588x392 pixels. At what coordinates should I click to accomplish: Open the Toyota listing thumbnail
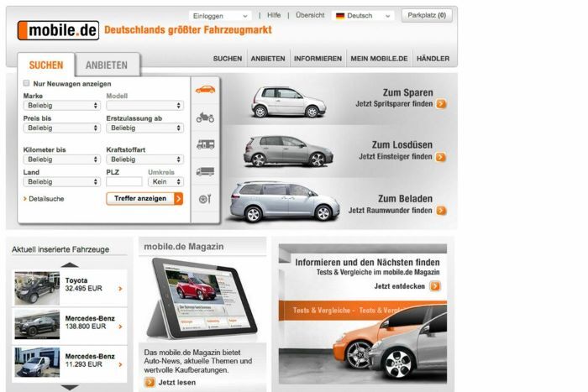tap(37, 288)
